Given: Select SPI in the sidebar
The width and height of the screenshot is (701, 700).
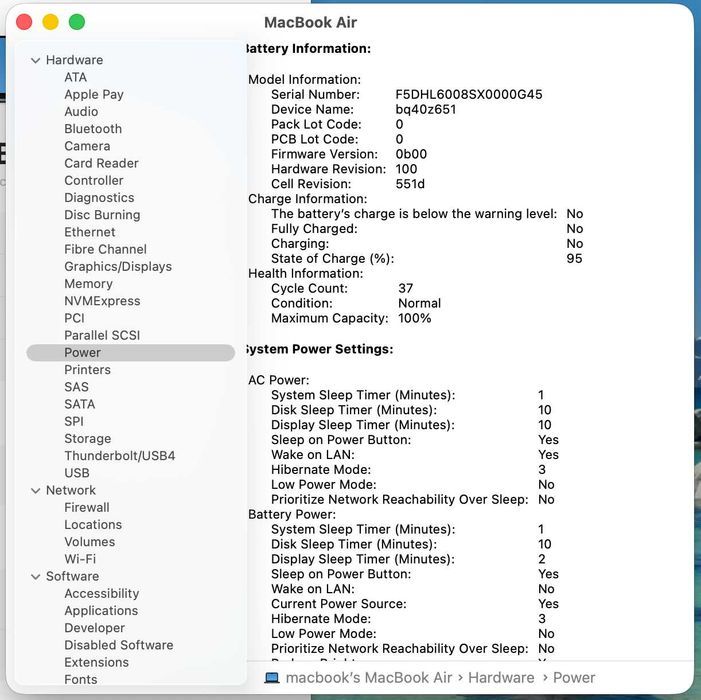Looking at the screenshot, I should [74, 422].
